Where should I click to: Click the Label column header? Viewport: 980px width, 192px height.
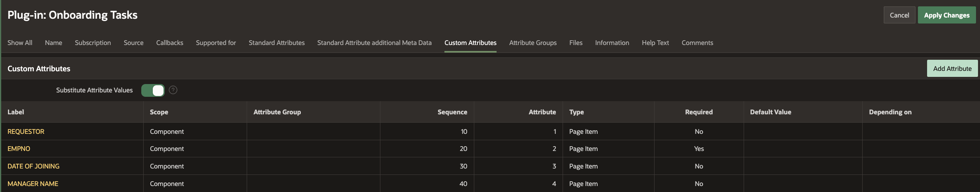(x=16, y=112)
